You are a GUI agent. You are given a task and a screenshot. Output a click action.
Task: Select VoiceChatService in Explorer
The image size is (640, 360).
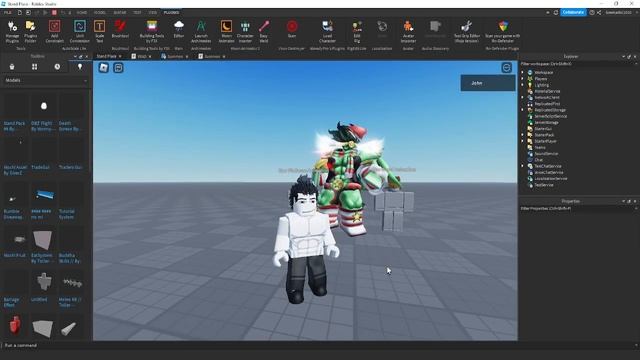548,172
